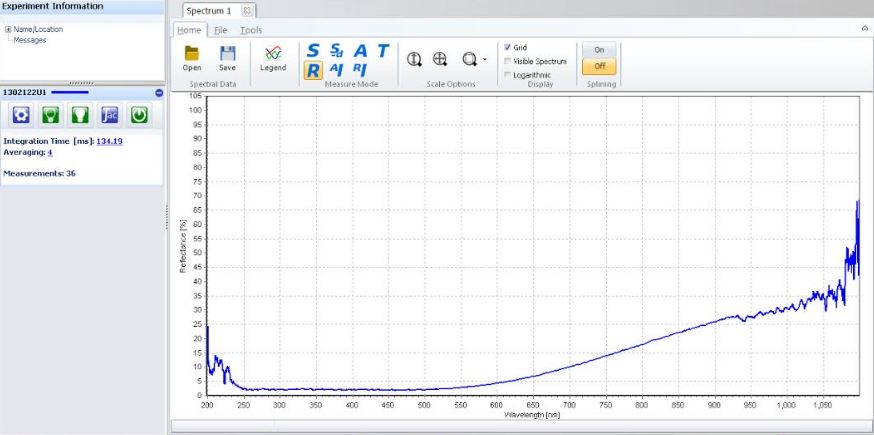Open the zoom magnifier dropdown arrow
Image resolution: width=874 pixels, height=435 pixels.
[x=484, y=59]
